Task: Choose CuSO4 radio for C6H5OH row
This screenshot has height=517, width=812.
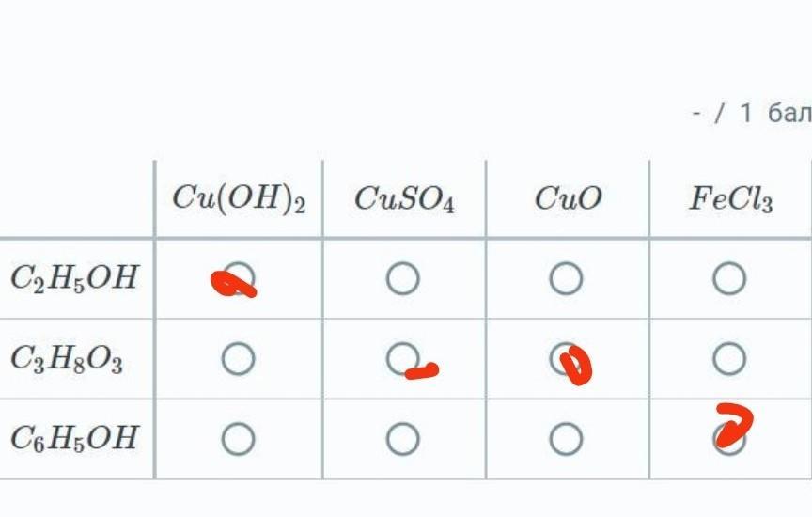Action: [402, 439]
